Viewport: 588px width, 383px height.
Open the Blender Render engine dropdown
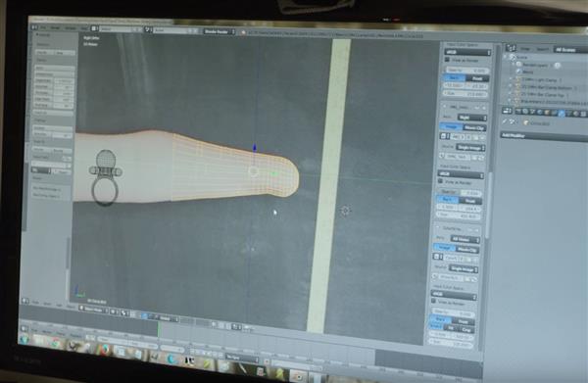(220, 32)
